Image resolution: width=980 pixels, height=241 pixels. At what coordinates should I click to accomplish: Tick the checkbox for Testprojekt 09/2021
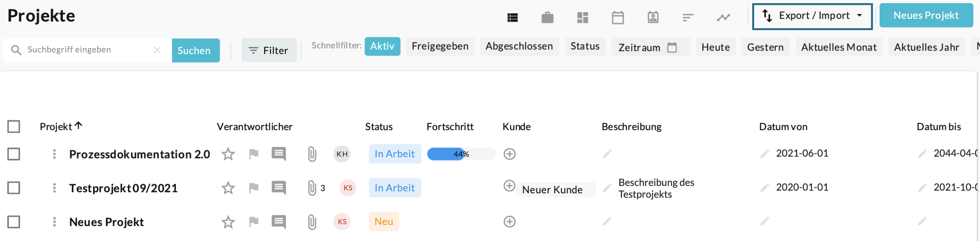(14, 188)
